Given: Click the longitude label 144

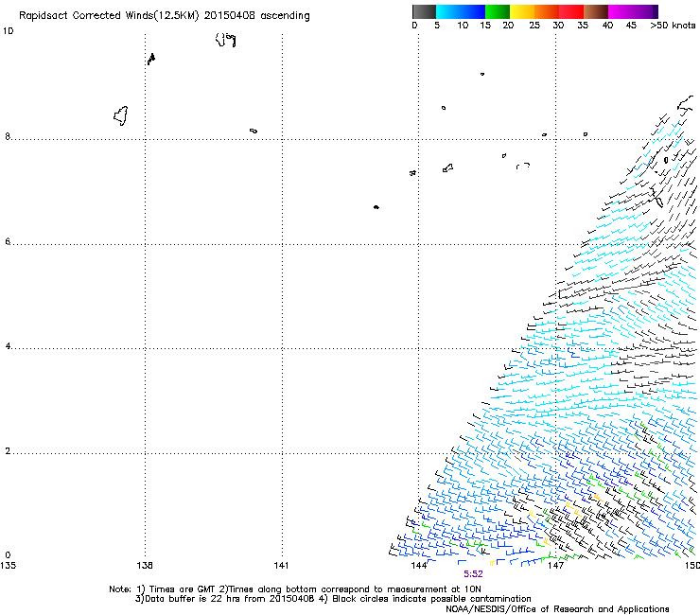Looking at the screenshot, I should pyautogui.click(x=419, y=566).
